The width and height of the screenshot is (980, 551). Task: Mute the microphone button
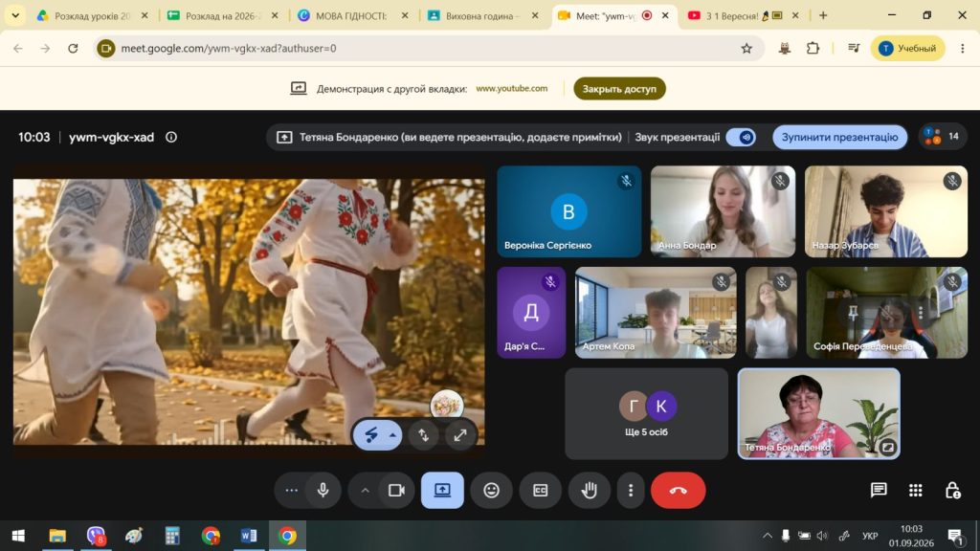(x=323, y=491)
